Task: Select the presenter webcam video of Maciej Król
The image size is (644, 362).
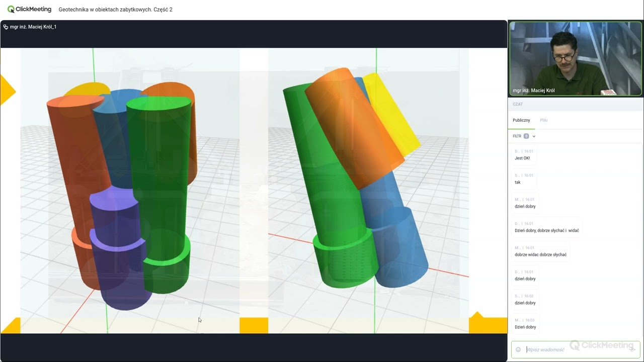Action: tap(576, 58)
